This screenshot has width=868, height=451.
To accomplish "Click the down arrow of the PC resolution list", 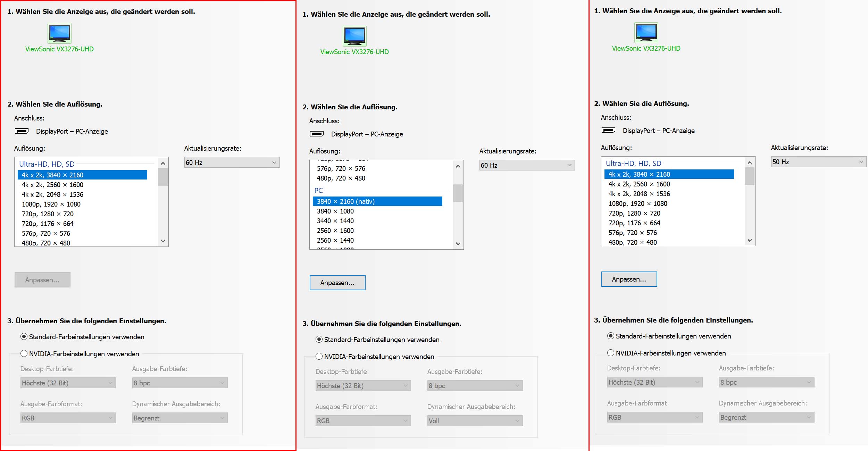I will [x=458, y=244].
